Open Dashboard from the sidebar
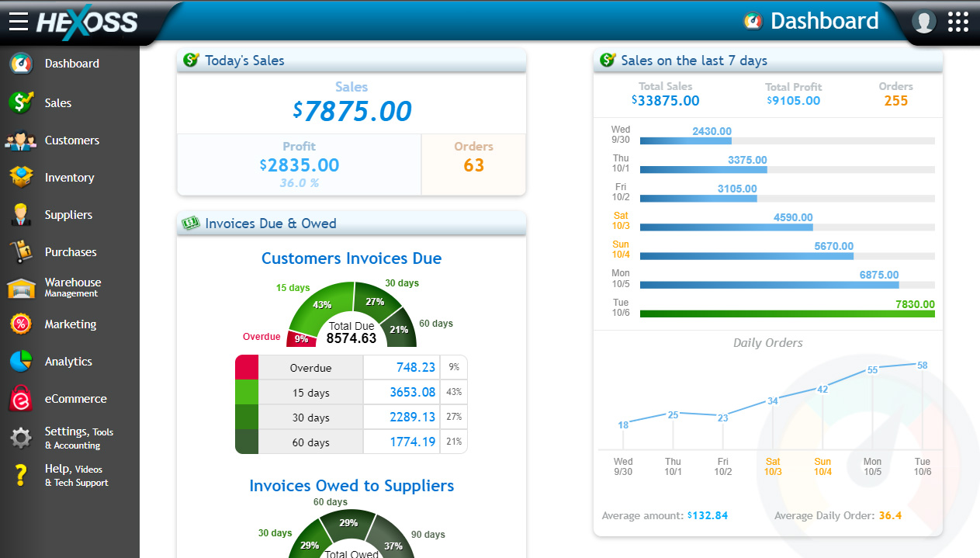This screenshot has width=980, height=558. click(x=72, y=64)
